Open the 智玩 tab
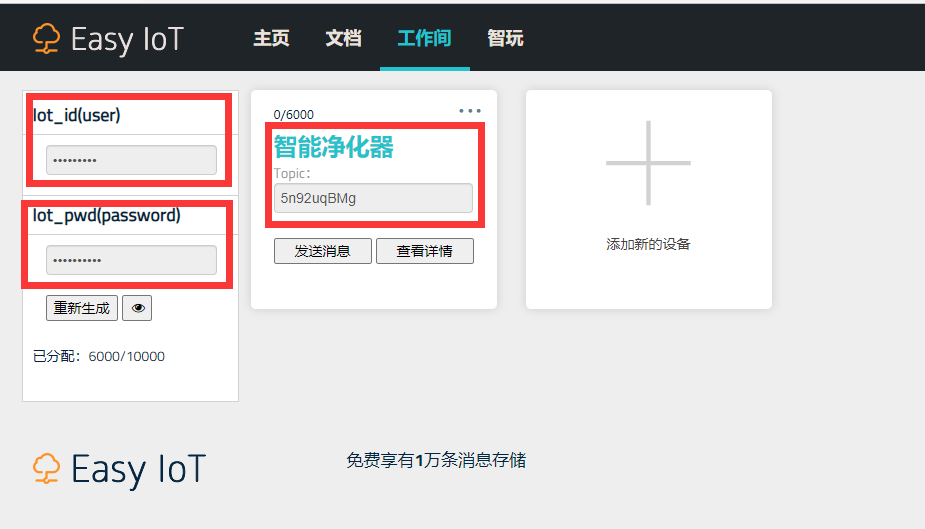Viewport: 925px width, 529px height. coord(506,38)
